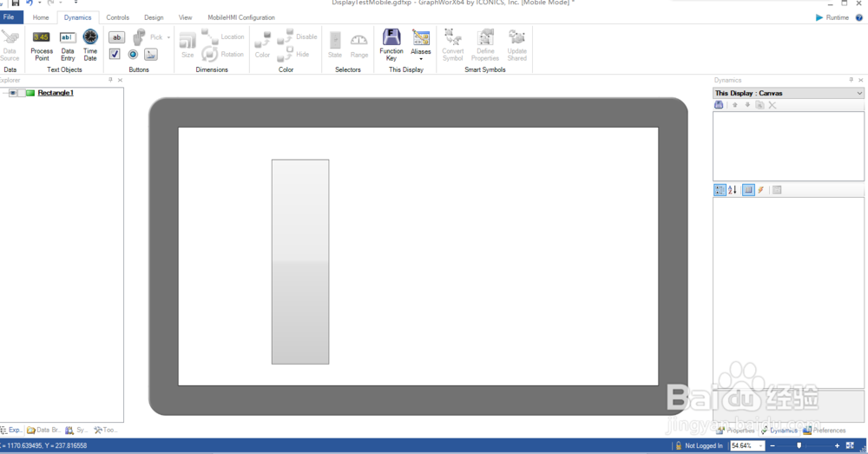
Task: Apply the Rotation dynamic
Action: coord(223,55)
